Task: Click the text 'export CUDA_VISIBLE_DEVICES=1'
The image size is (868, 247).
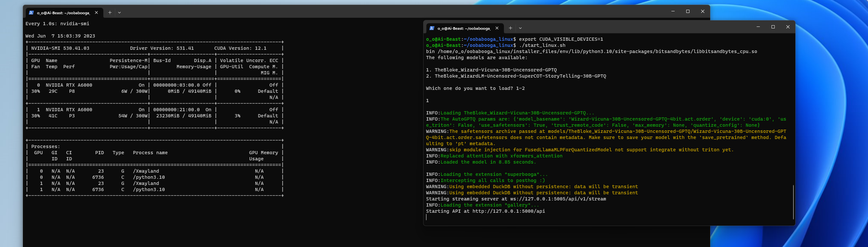Action: (561, 39)
